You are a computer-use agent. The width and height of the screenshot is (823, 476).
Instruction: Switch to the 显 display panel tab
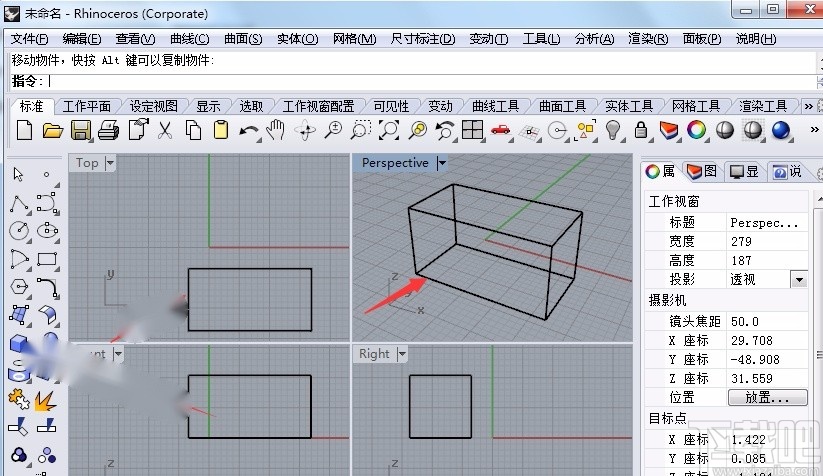[744, 172]
